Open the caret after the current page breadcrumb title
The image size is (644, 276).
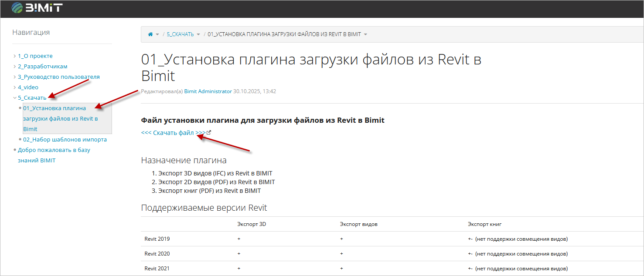coord(365,34)
